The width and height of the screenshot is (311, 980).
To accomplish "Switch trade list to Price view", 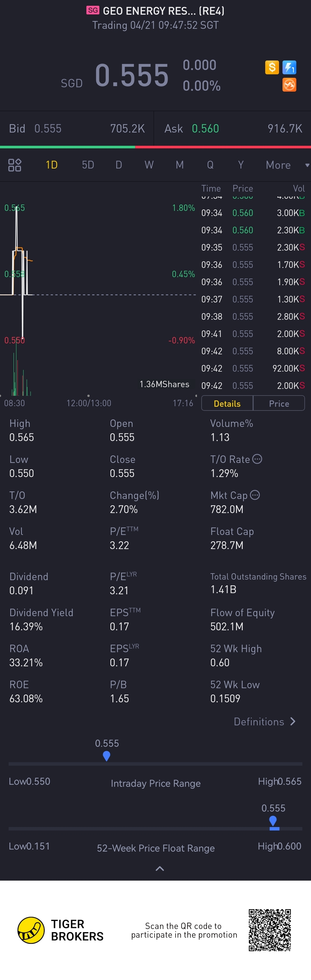I will [279, 403].
